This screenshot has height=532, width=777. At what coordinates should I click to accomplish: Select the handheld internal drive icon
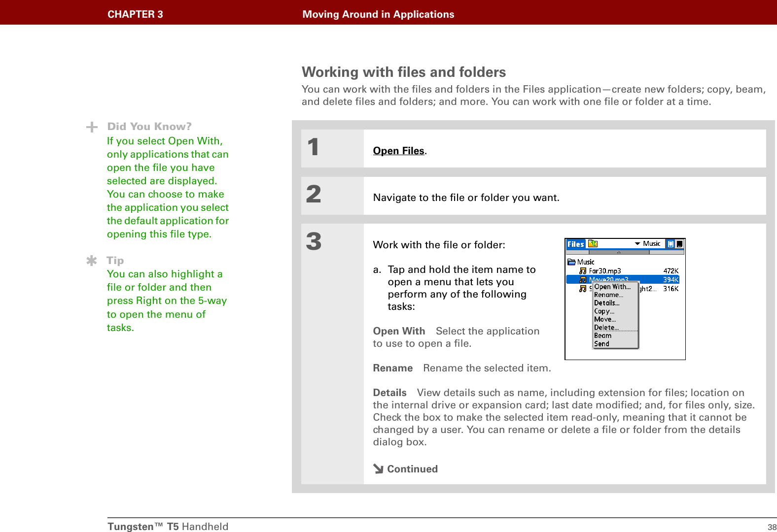point(671,244)
